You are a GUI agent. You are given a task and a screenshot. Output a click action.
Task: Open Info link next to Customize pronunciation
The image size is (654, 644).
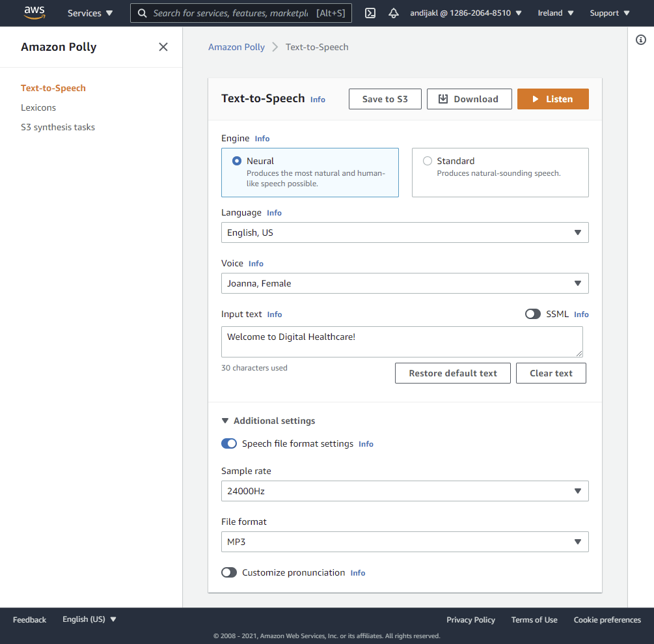tap(357, 573)
